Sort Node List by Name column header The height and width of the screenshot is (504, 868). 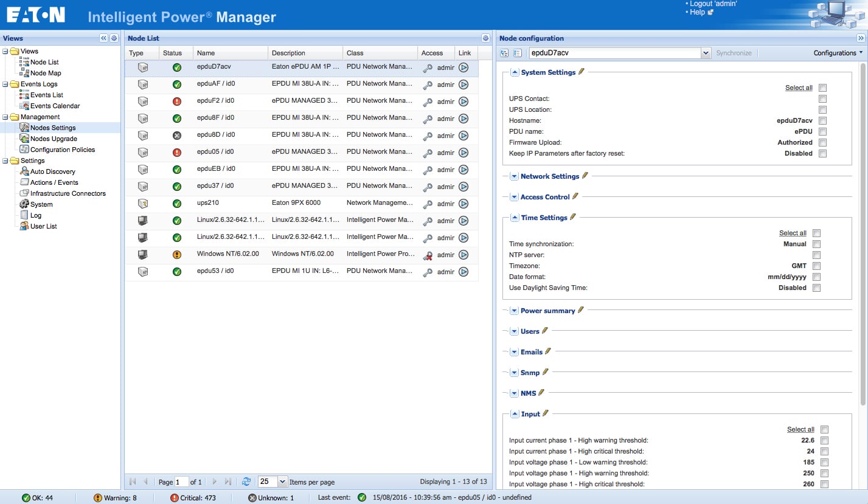tap(231, 53)
